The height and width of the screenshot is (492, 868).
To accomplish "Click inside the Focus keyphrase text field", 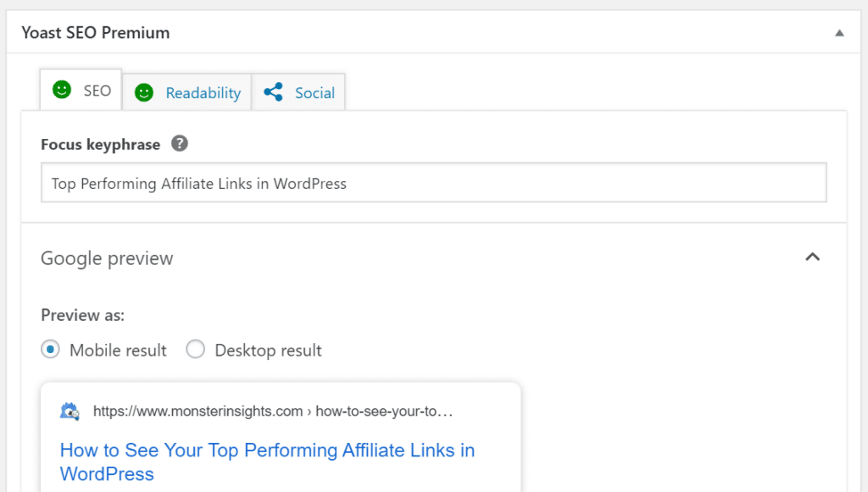I will click(433, 183).
